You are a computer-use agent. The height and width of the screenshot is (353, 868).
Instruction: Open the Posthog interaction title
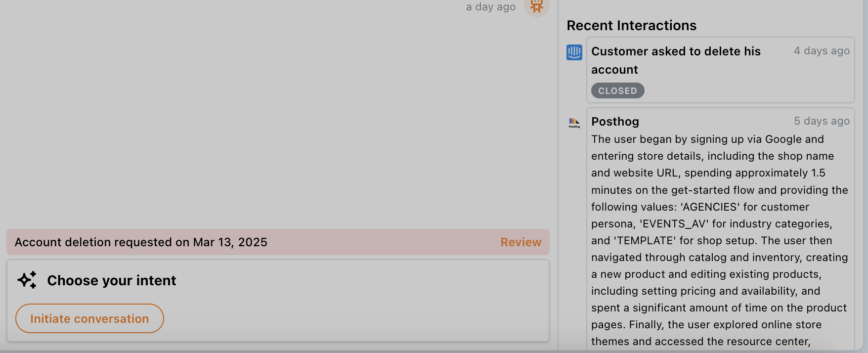pyautogui.click(x=615, y=122)
